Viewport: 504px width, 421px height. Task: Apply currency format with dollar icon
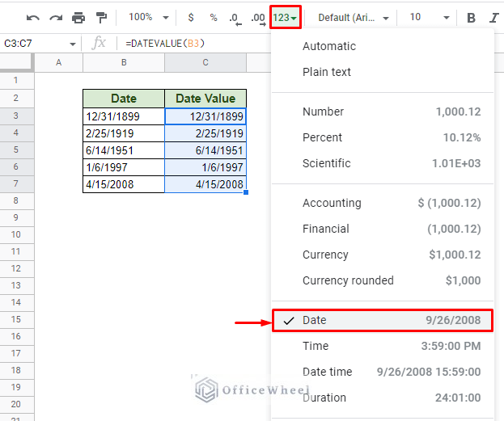click(x=191, y=17)
